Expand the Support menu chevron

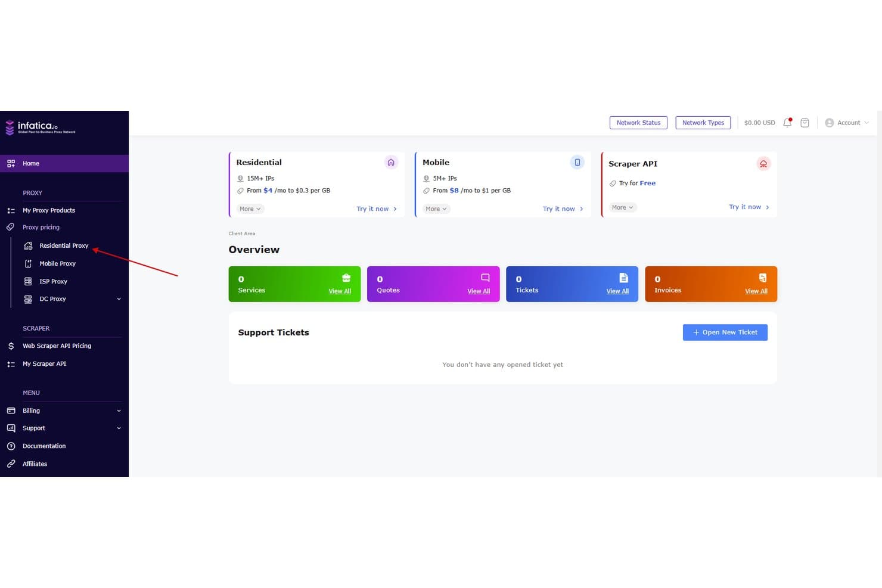click(x=119, y=428)
